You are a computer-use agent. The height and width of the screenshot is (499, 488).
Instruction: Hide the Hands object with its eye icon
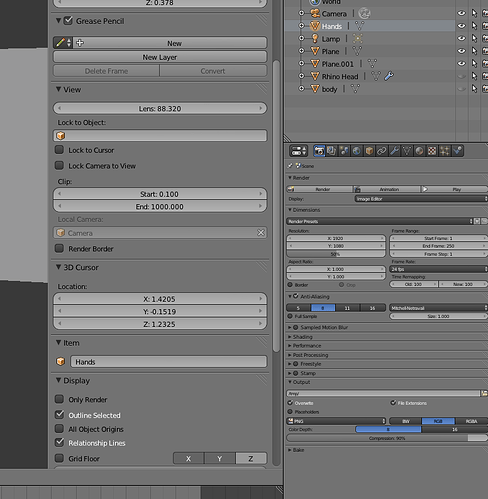tap(461, 26)
